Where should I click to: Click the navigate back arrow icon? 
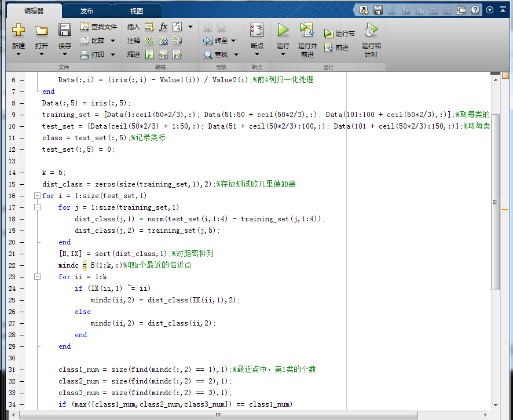click(208, 27)
